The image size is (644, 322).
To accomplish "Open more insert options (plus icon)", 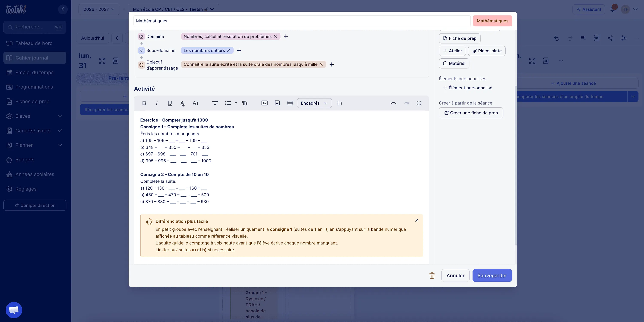I will pyautogui.click(x=339, y=103).
